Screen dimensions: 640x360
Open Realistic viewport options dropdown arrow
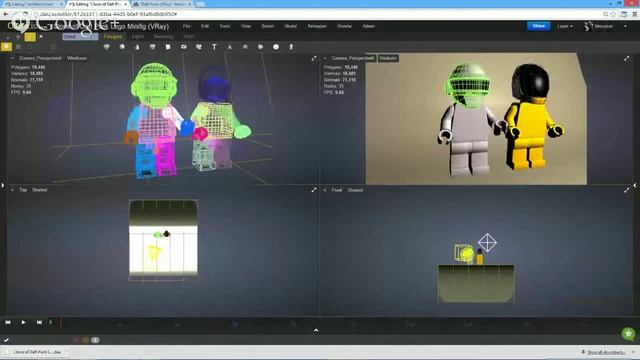click(325, 58)
